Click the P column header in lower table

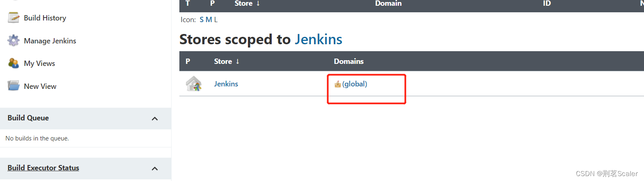[188, 61]
